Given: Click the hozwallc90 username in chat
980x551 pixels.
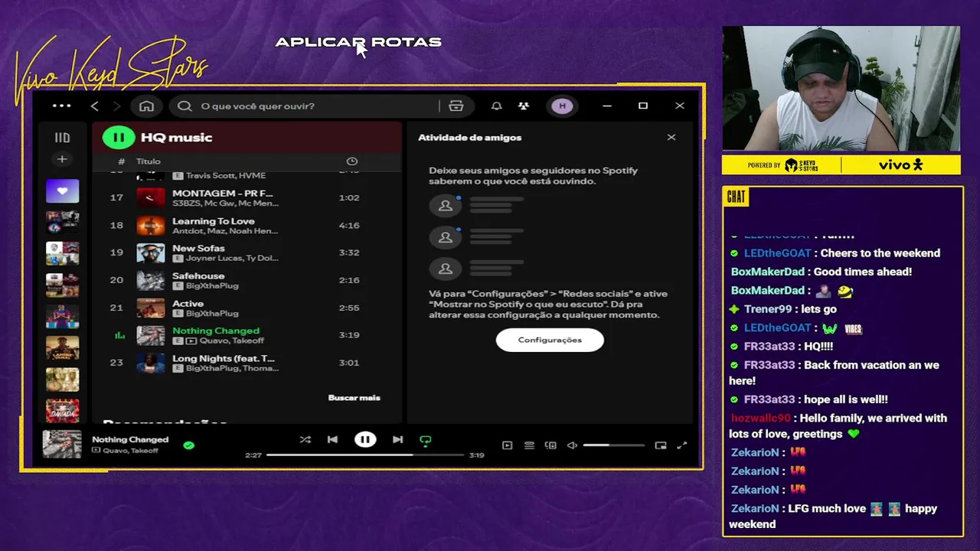Looking at the screenshot, I should tap(760, 418).
